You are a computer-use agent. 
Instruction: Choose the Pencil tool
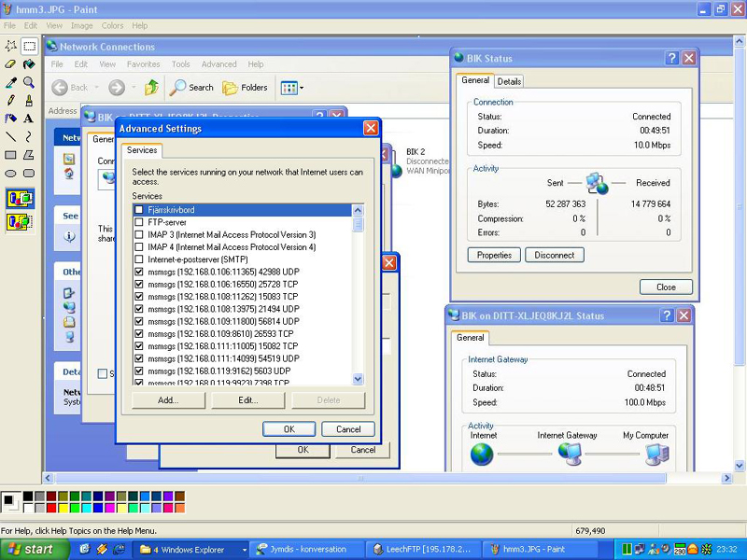click(x=10, y=101)
